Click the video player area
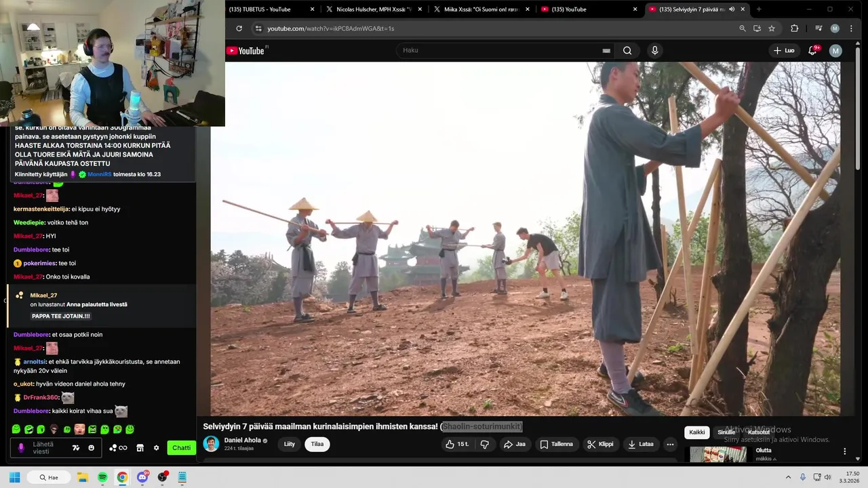 point(526,239)
